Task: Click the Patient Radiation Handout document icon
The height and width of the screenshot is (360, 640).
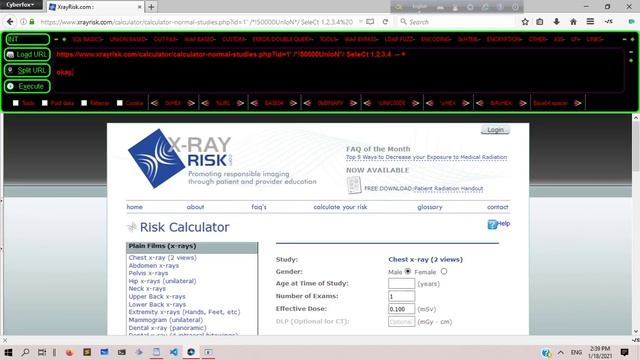Action: click(x=354, y=185)
